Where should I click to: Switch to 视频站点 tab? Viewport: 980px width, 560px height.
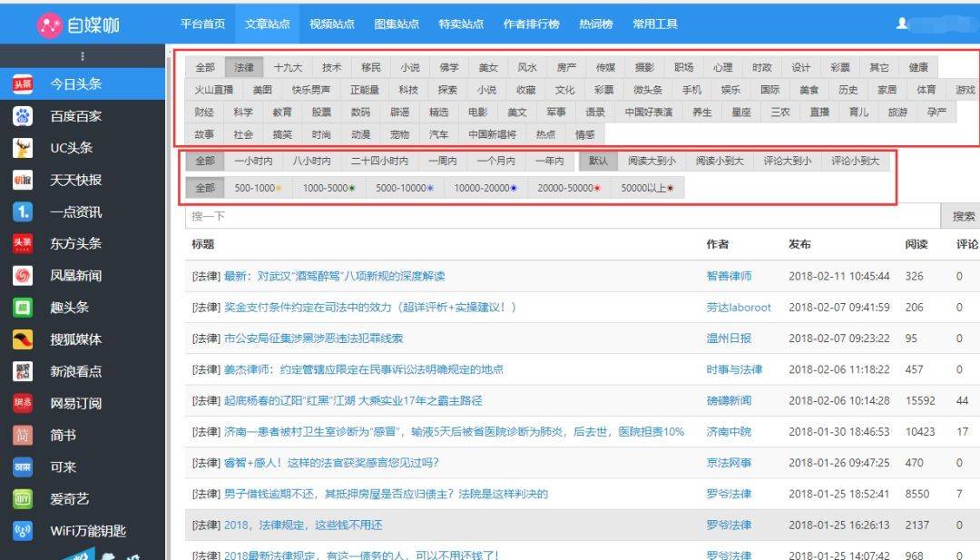[332, 24]
